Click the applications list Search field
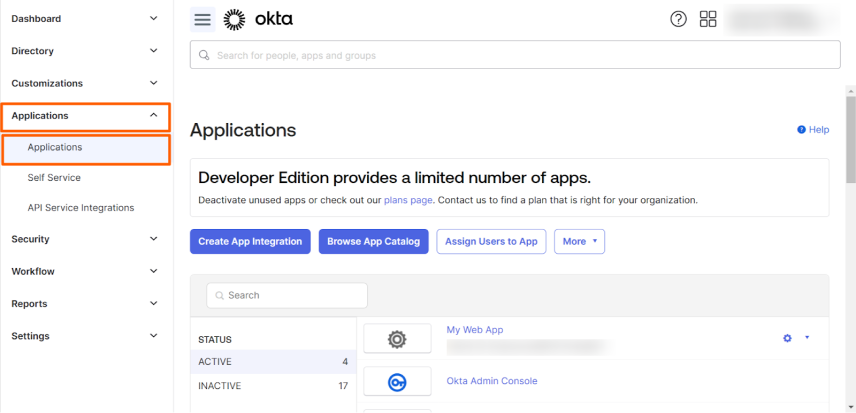 287,295
